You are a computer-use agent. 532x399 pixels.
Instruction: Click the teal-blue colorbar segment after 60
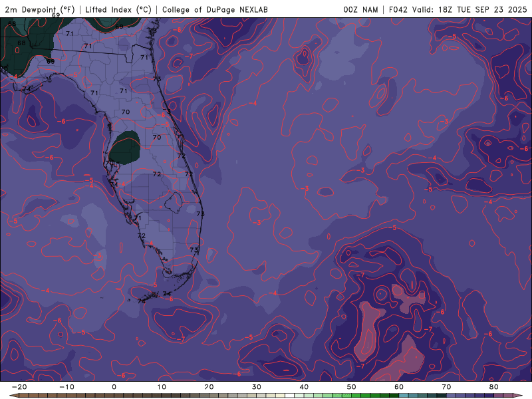tap(404, 395)
